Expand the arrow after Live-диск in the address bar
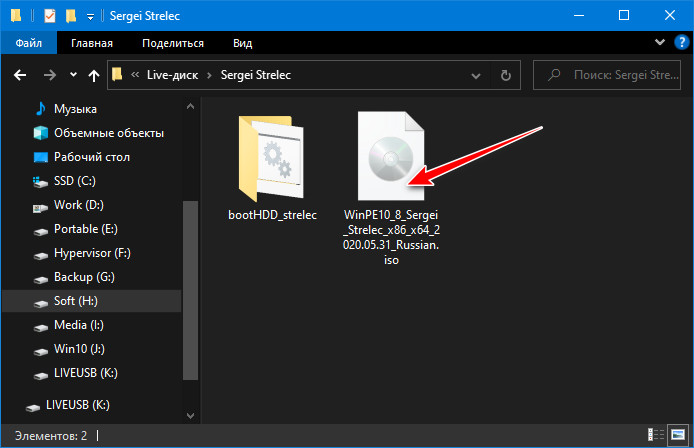 pos(209,75)
